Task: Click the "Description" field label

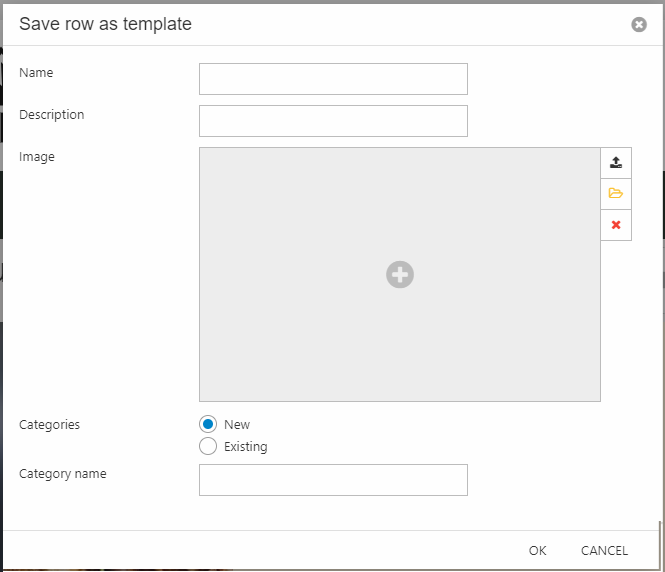Action: tap(52, 115)
